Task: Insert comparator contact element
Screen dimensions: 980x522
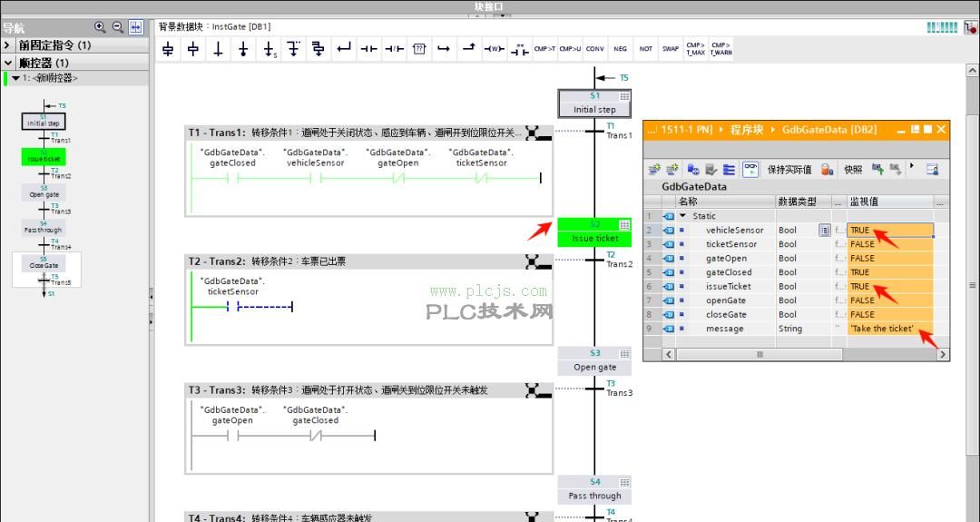Action: (x=519, y=49)
